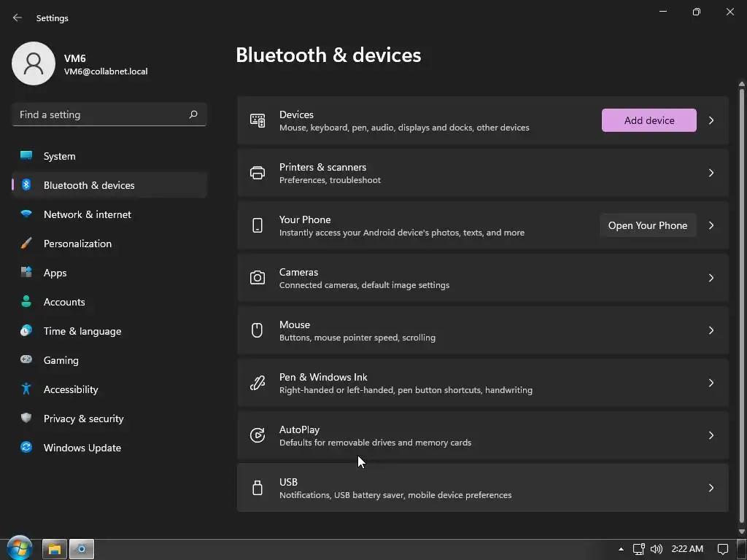Open Windows Update category
The image size is (747, 560).
(109, 447)
